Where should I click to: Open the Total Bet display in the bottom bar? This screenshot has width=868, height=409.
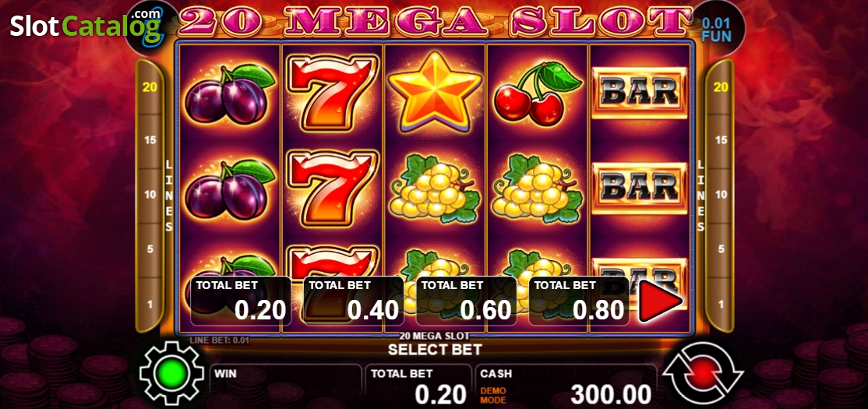click(418, 386)
